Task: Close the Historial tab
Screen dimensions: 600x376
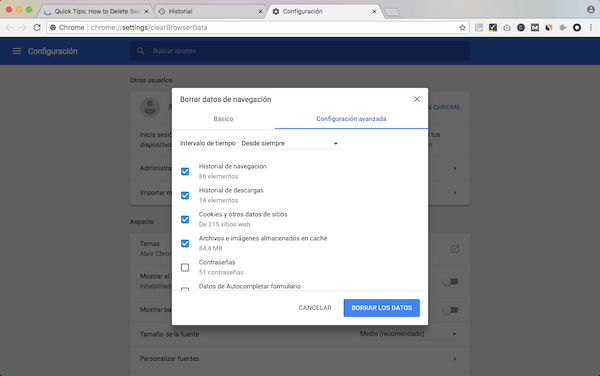Action: point(260,11)
